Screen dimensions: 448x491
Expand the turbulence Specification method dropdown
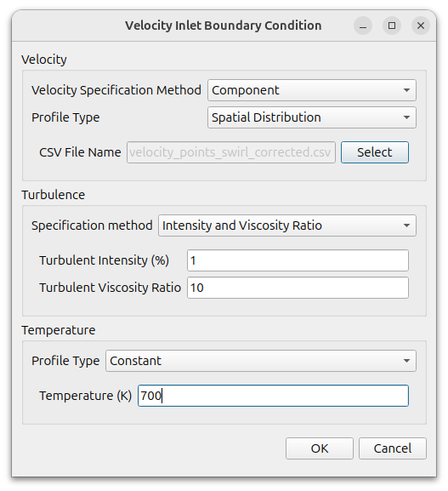287,226
